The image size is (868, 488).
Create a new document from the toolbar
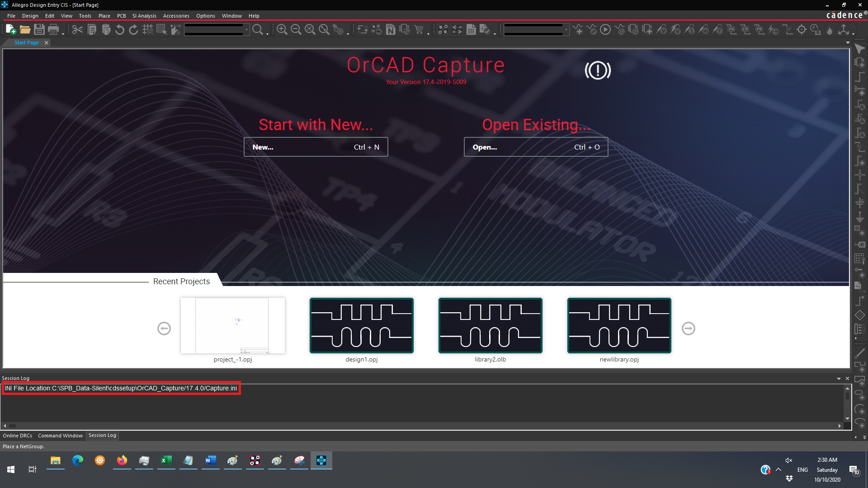click(x=11, y=30)
